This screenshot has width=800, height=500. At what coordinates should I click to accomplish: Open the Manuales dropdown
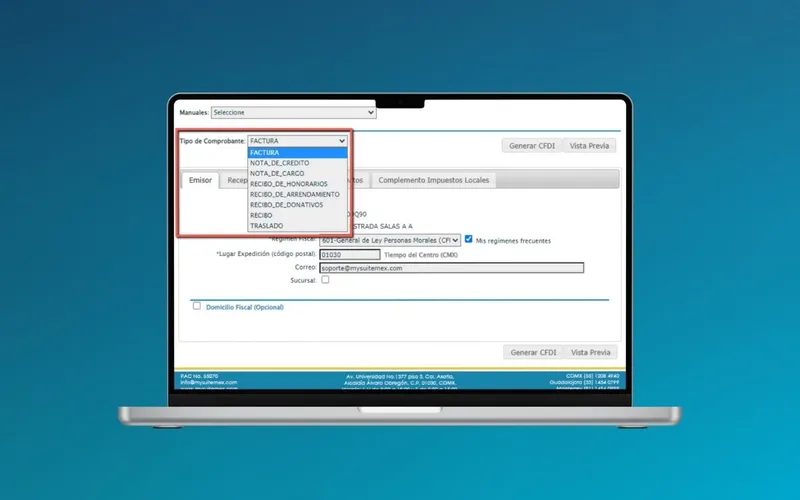coord(293,112)
